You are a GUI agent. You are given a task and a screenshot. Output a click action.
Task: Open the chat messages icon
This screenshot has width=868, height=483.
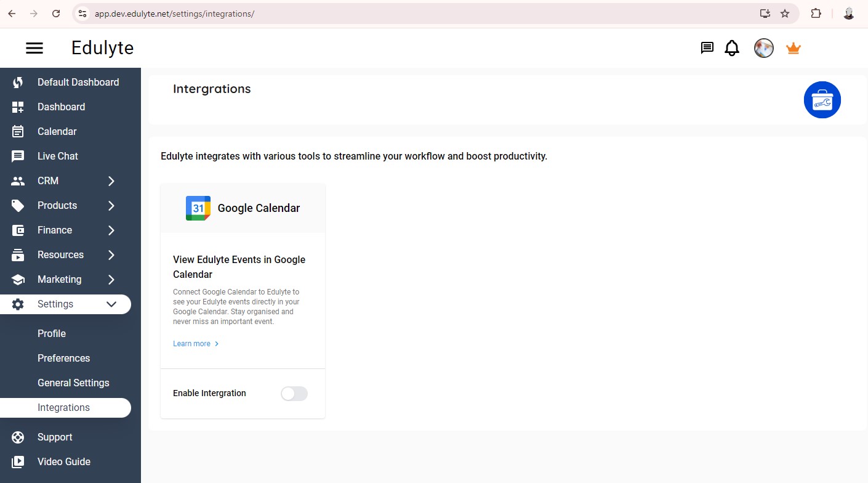(x=707, y=48)
